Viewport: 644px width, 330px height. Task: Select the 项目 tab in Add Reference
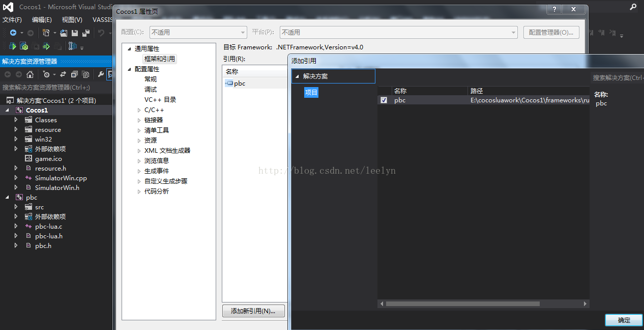311,92
